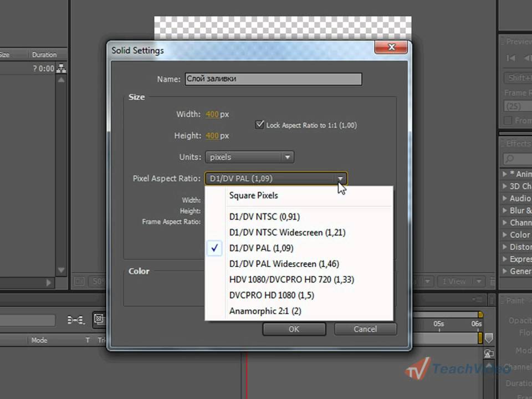Expand the Expression Controls effects category
Image resolution: width=532 pixels, height=399 pixels.
505,259
